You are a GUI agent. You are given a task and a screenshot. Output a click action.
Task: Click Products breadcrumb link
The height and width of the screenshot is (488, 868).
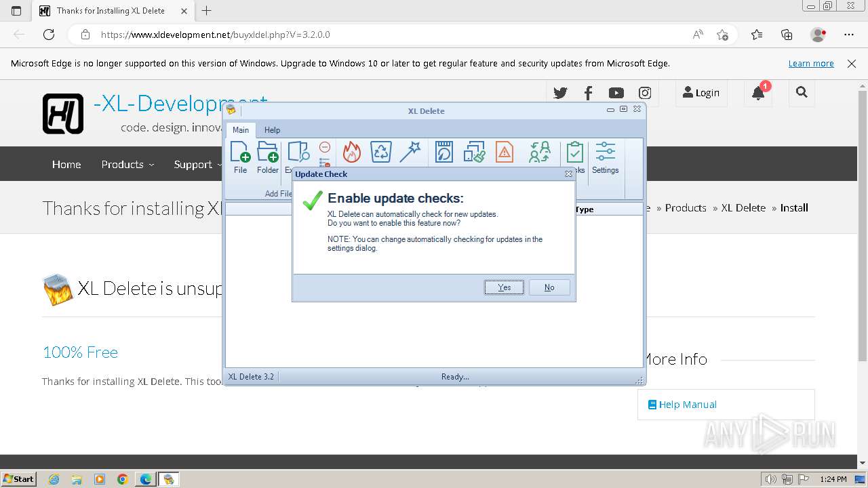[x=686, y=208]
